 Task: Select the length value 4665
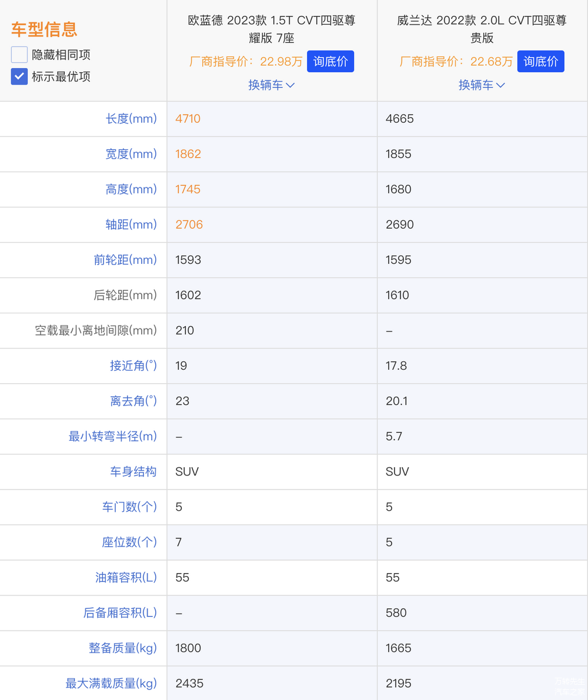click(x=400, y=119)
